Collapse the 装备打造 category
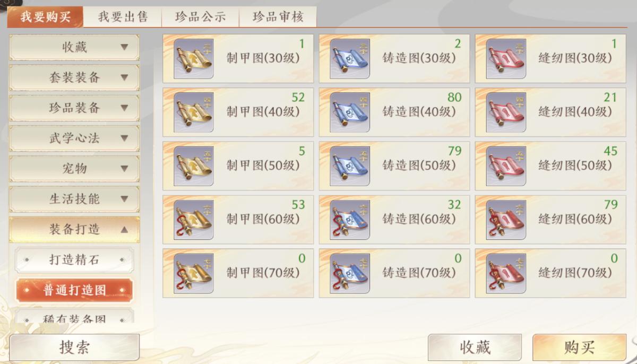637x364 pixels. (x=74, y=230)
